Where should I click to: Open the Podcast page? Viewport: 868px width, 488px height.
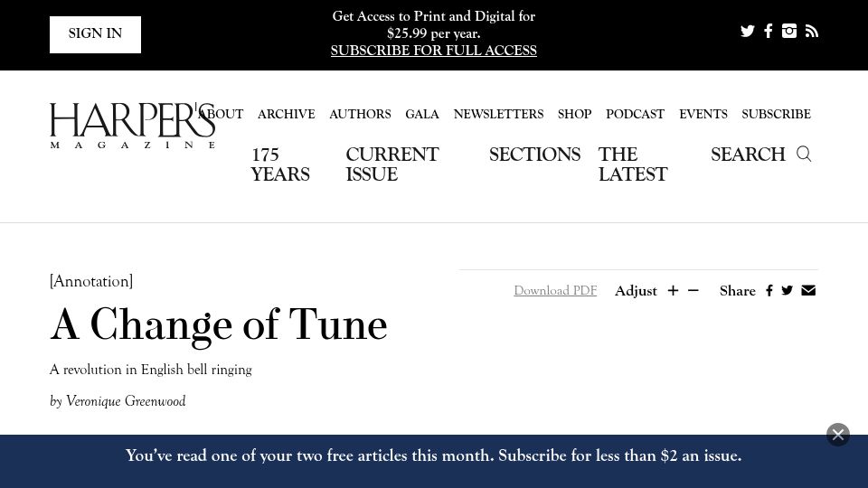(x=635, y=114)
